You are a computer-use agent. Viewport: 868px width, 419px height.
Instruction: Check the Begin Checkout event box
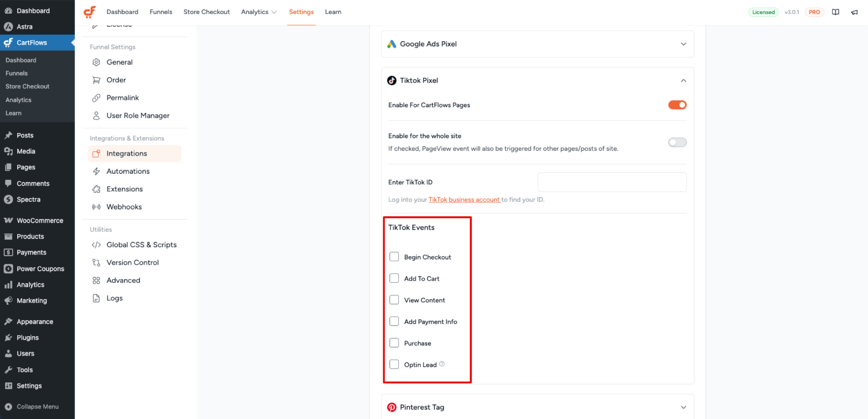pos(394,257)
